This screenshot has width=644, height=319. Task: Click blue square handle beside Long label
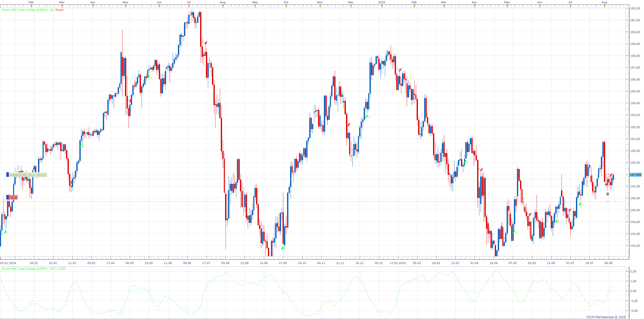(x=8, y=175)
